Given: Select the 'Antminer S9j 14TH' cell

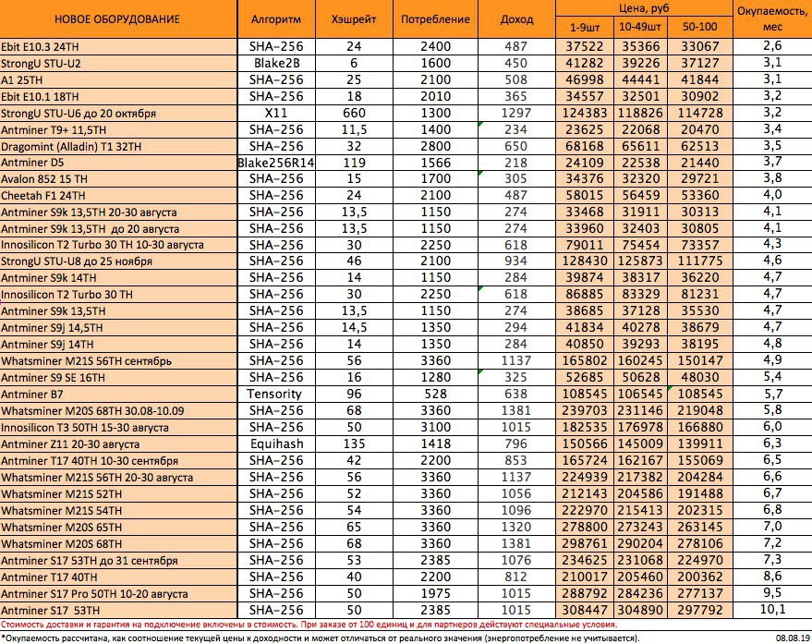Looking at the screenshot, I should click(x=118, y=344).
